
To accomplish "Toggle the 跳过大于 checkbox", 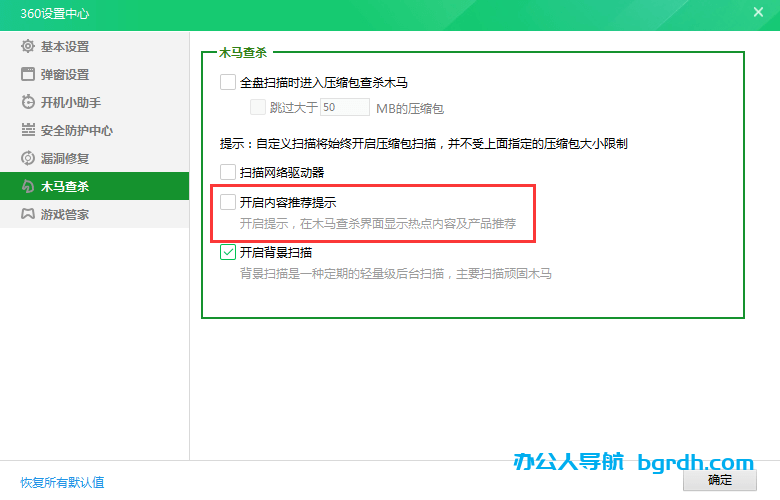I will click(x=258, y=107).
